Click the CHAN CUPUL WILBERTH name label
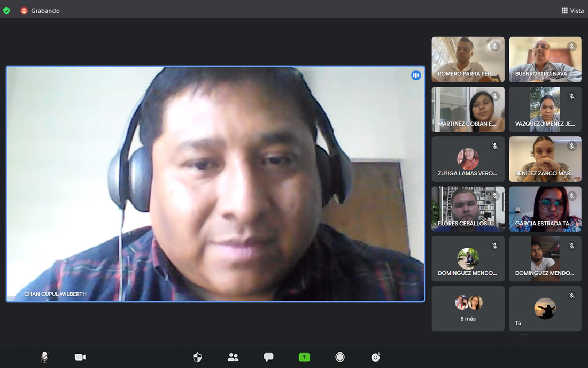The height and width of the screenshot is (368, 588). tap(55, 294)
